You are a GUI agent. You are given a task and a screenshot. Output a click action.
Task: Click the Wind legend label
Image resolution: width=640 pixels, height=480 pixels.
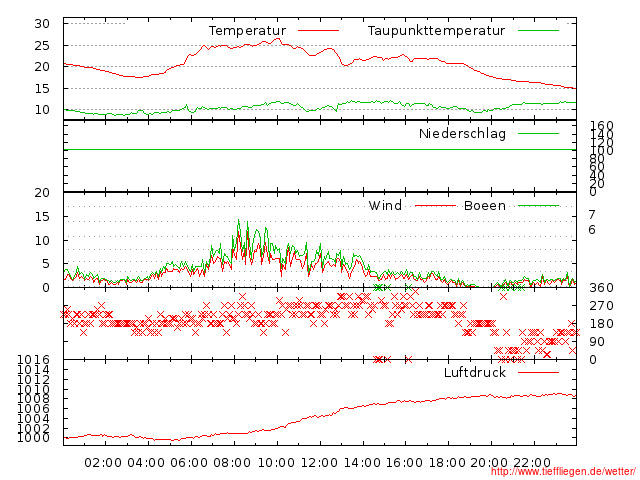click(385, 205)
